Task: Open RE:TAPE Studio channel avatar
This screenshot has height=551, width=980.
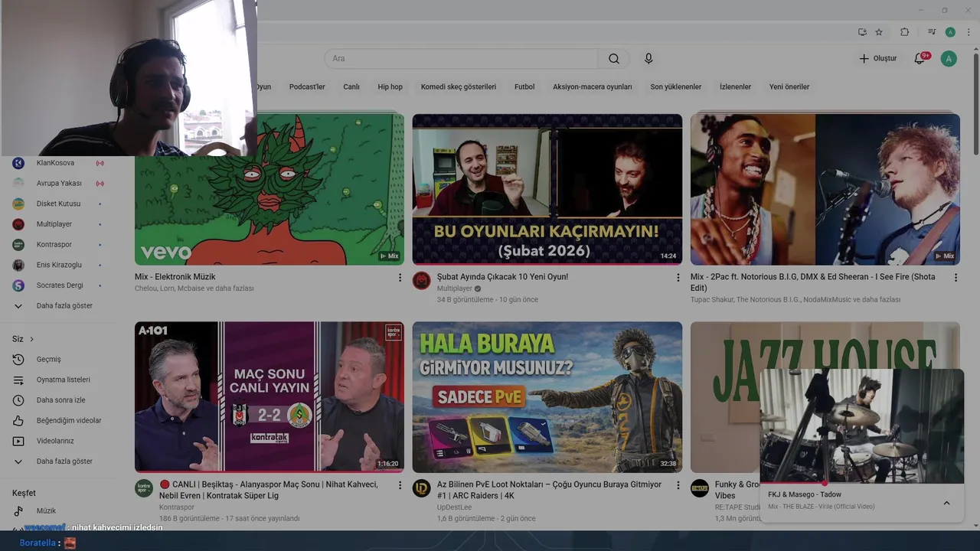Action: (x=700, y=488)
